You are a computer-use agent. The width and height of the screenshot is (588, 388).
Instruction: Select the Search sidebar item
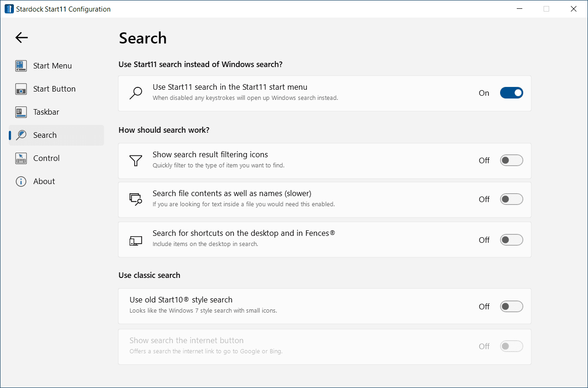[45, 135]
